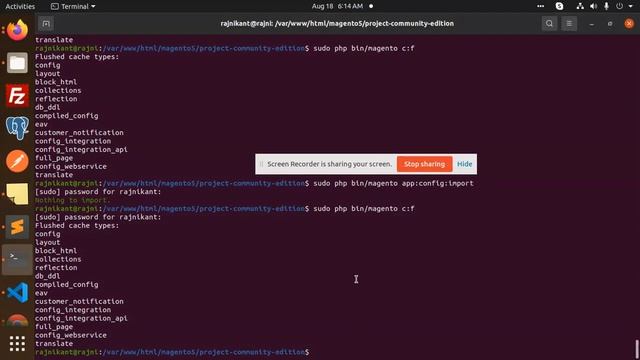Click the terminal new tab icon
This screenshot has height=360, width=640.
click(46, 24)
